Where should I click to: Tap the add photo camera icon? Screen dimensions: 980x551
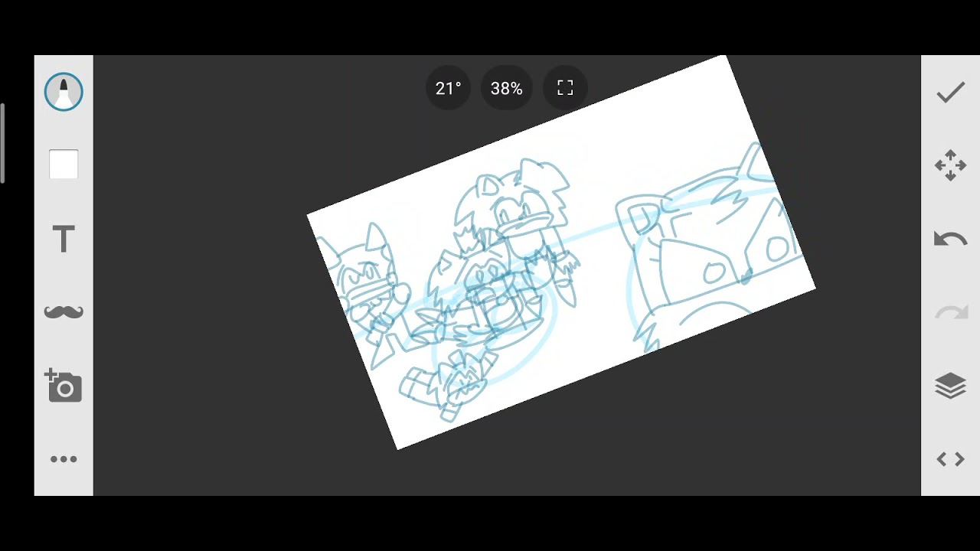point(64,385)
